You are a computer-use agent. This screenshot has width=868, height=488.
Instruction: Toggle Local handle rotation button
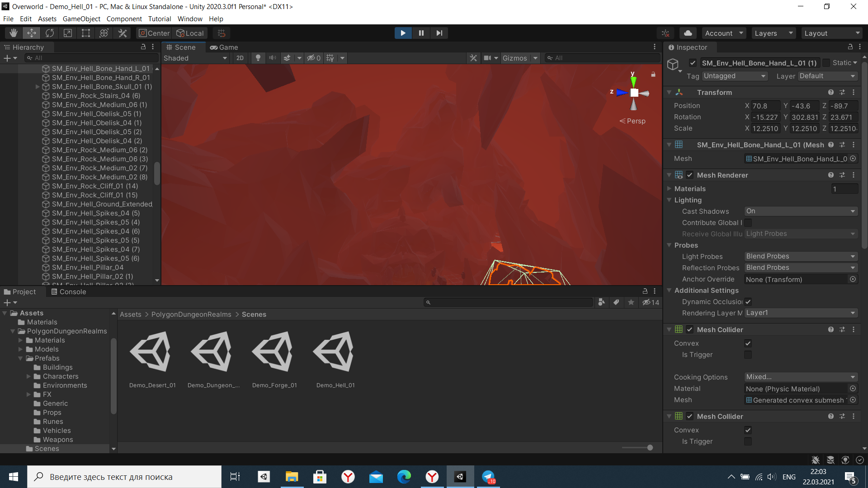click(190, 33)
